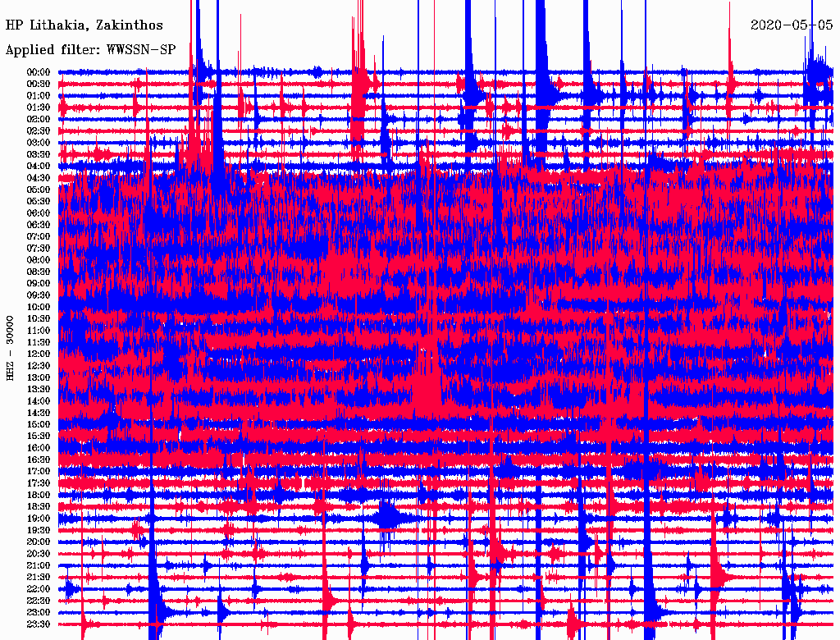Select the 22:30 time row label
840x640 pixels.
pos(39,601)
